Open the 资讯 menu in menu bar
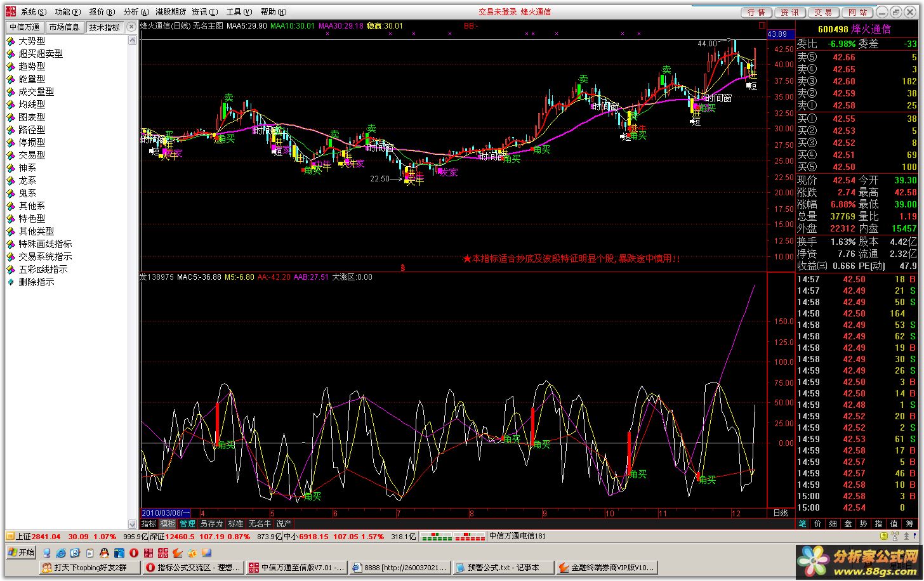Screen dimensions: 924x581 pos(204,12)
